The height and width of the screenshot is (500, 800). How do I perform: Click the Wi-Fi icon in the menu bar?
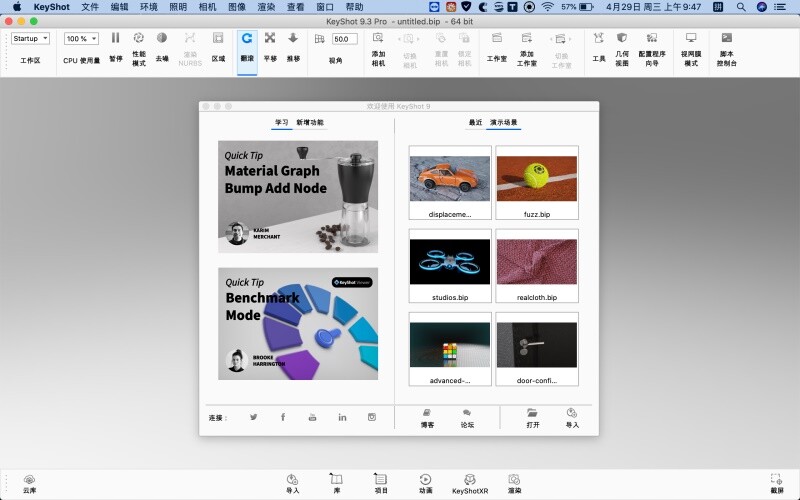click(x=547, y=7)
